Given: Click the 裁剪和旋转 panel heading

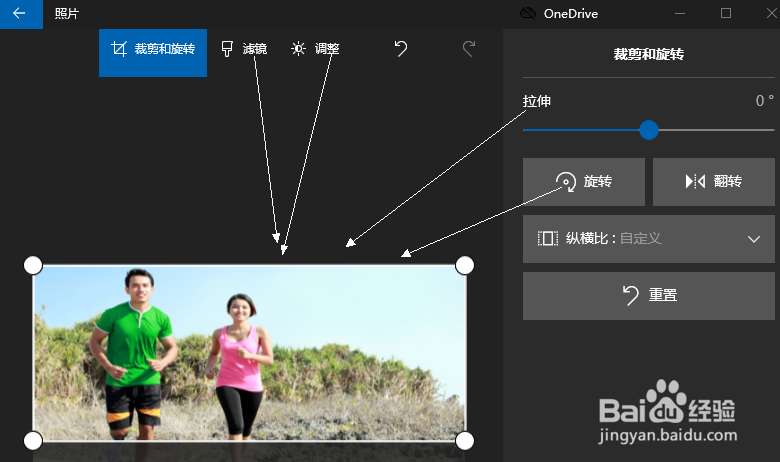Looking at the screenshot, I should pyautogui.click(x=649, y=54).
